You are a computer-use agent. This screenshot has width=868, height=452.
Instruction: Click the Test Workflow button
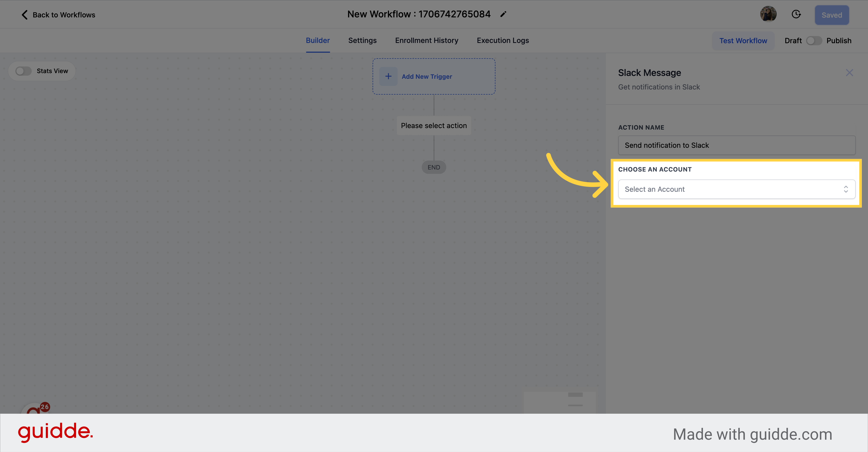[x=743, y=41]
